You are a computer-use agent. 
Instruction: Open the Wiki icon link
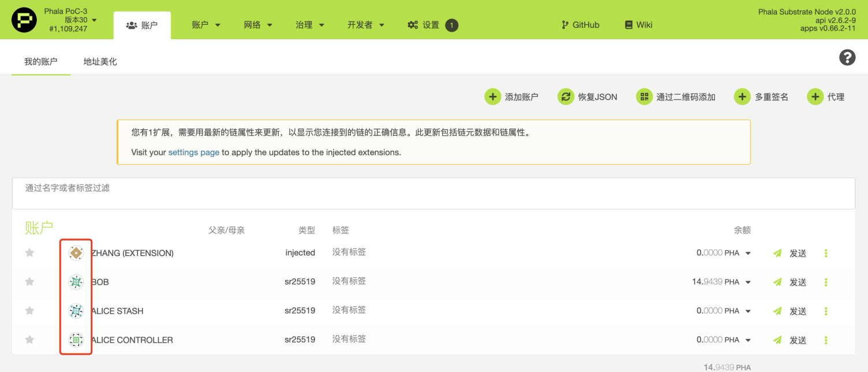coord(628,25)
